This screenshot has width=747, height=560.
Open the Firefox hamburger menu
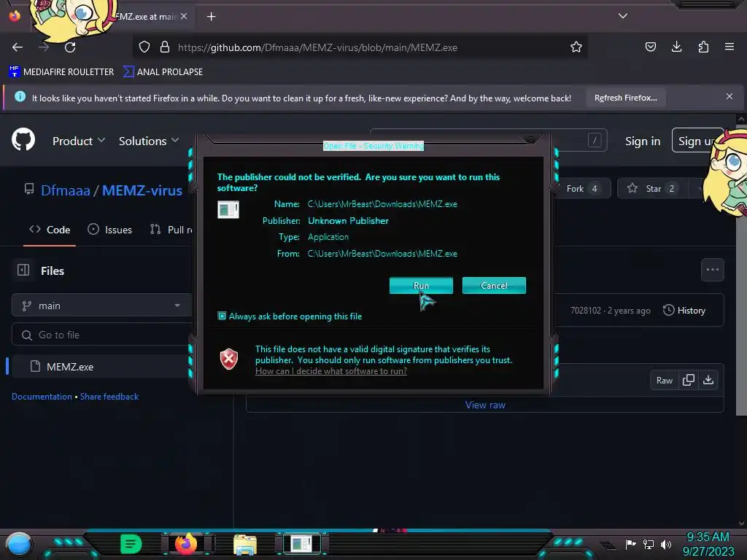tap(729, 47)
